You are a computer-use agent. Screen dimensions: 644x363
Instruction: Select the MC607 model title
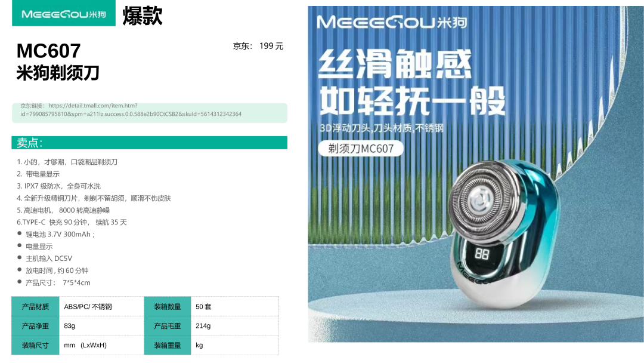click(48, 51)
